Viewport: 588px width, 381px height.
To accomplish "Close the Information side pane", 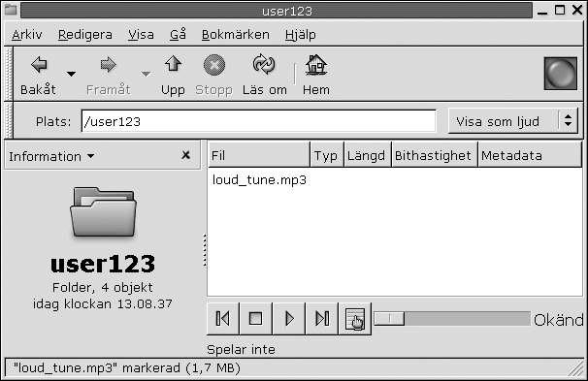I will click(185, 155).
